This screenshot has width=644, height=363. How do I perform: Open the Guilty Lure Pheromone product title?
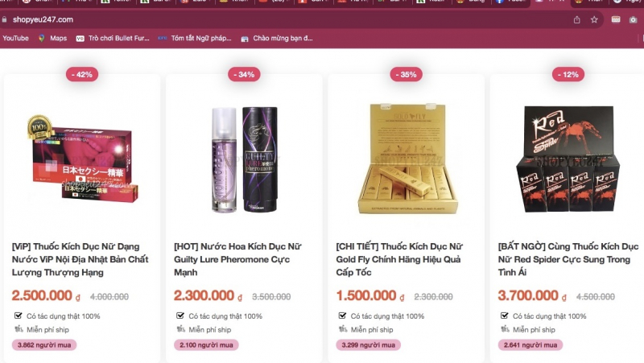(x=237, y=259)
